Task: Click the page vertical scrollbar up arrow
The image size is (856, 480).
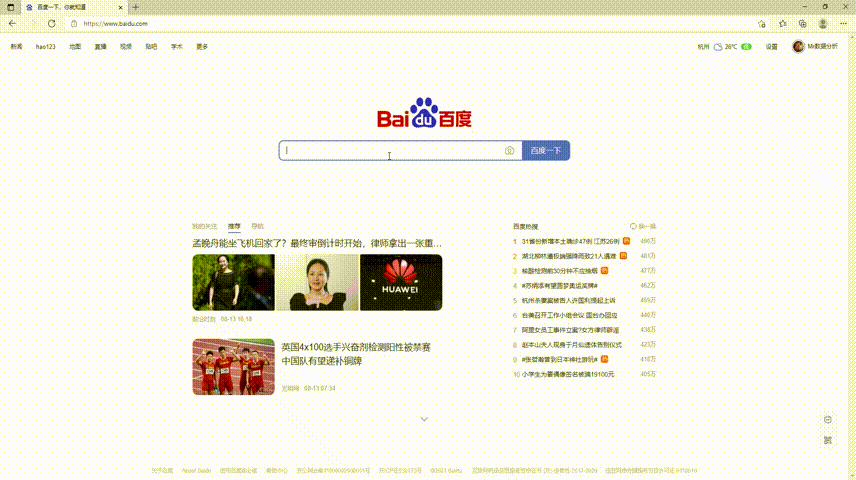Action: [x=852, y=37]
